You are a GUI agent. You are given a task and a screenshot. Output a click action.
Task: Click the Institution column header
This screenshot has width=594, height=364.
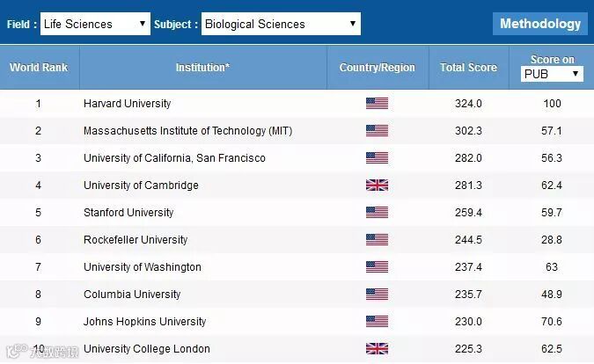202,68
